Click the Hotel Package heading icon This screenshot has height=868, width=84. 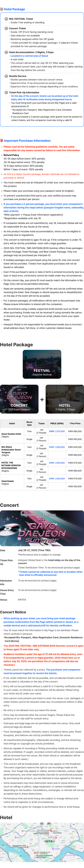pos(2,9)
